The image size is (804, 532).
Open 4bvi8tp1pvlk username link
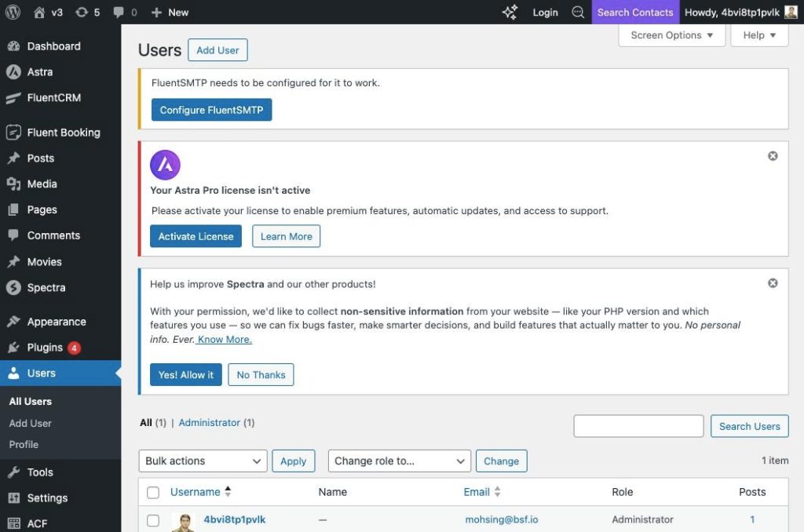(x=234, y=519)
